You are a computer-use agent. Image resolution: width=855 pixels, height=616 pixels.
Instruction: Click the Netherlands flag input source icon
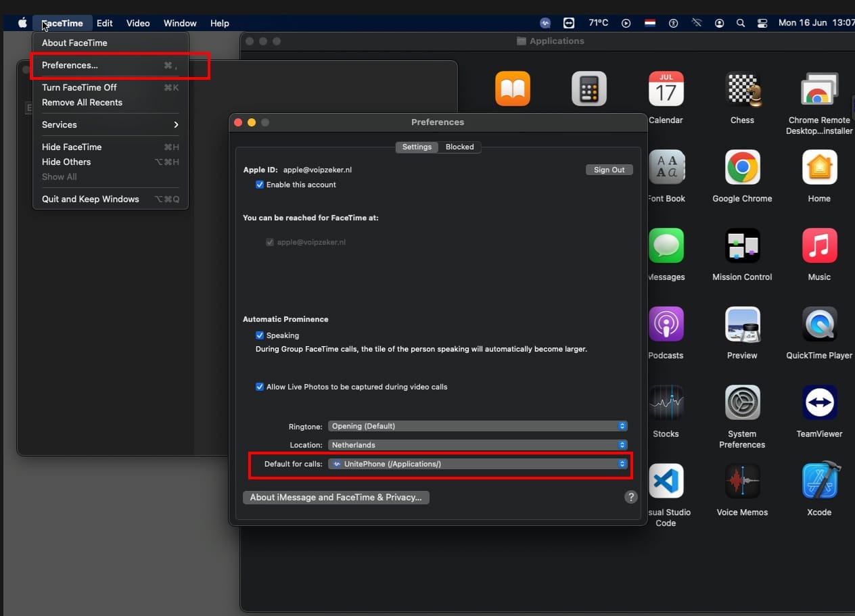point(650,23)
